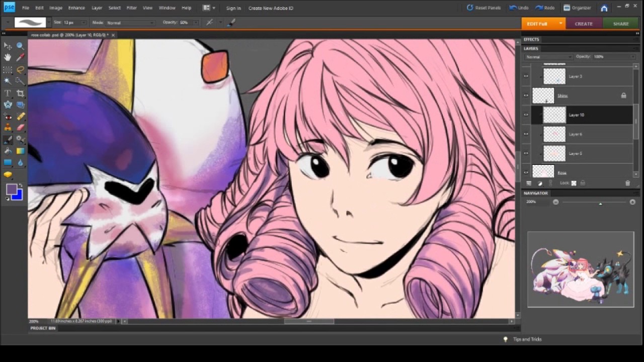The image size is (644, 362).
Task: Select the Zoom magnifier tool
Action: (20, 46)
